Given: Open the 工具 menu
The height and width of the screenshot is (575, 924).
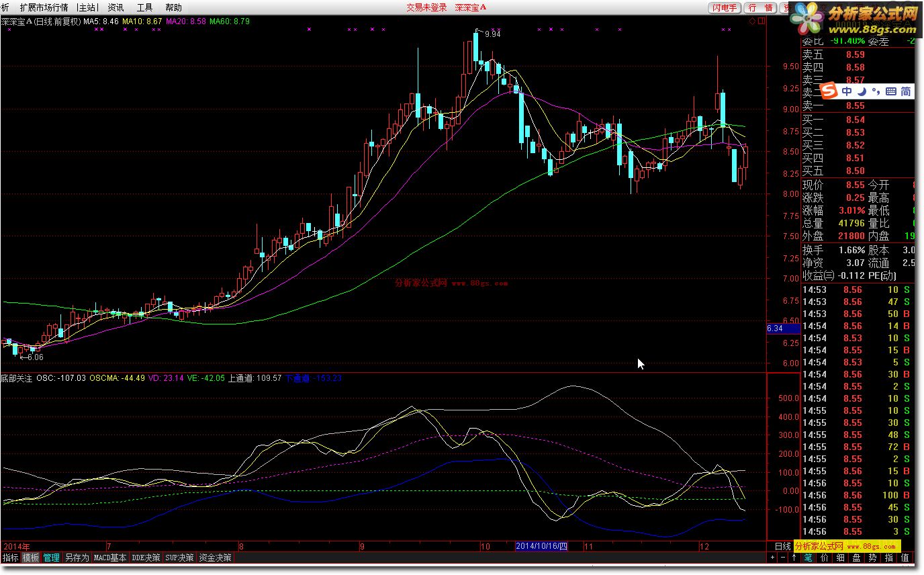Looking at the screenshot, I should point(144,7).
